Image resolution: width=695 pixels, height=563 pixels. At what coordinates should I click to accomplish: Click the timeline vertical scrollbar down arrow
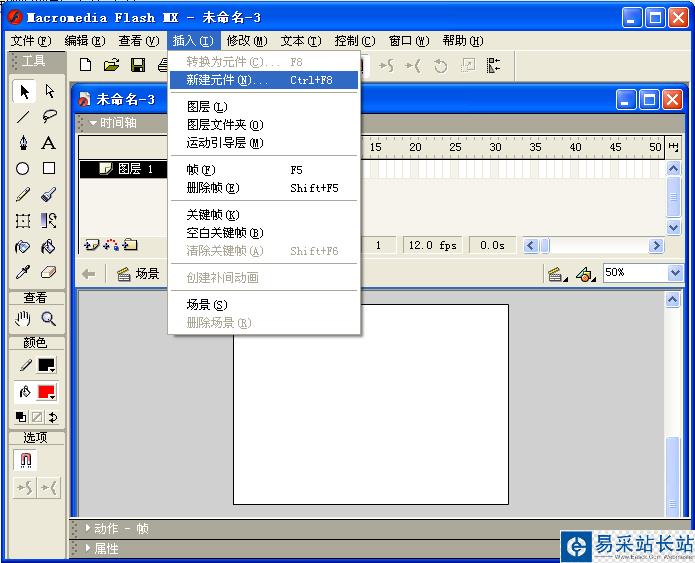[x=673, y=227]
